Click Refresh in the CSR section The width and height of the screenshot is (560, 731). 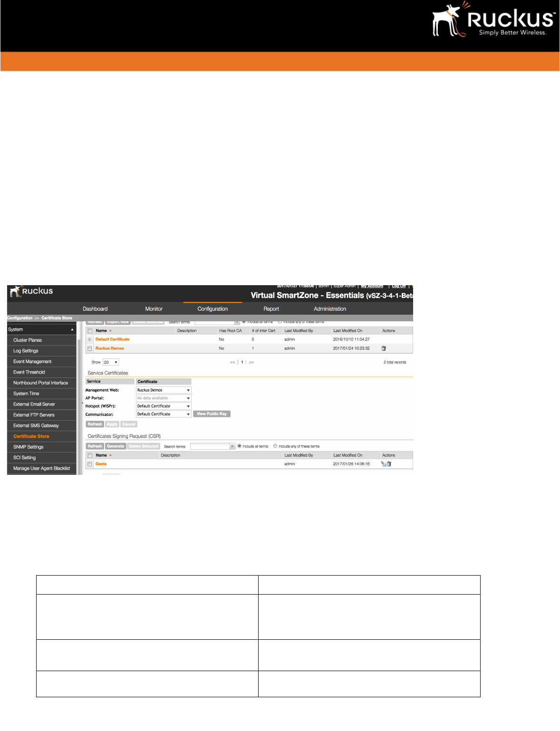[x=95, y=446]
